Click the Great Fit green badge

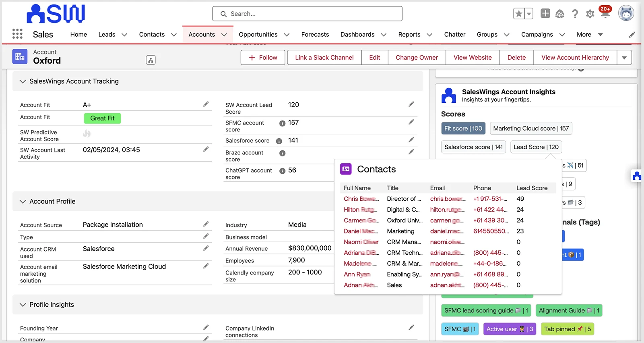[102, 118]
